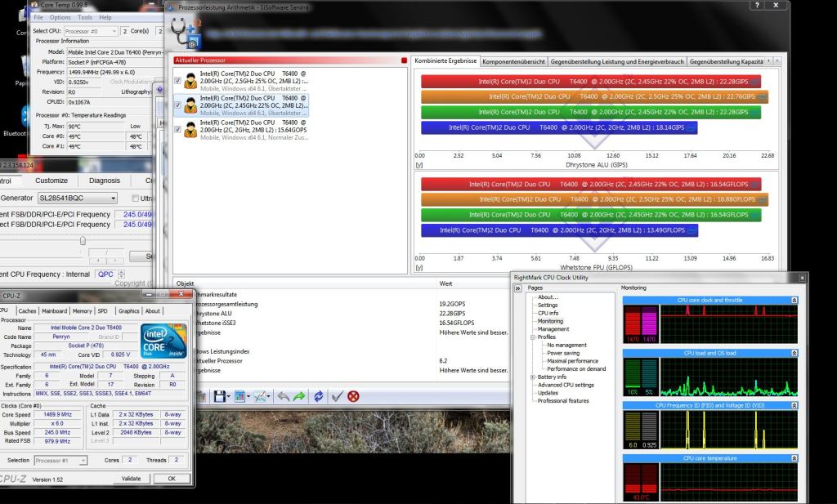
Task: Select Advanced CPU settings in RightMark tree
Action: pyautogui.click(x=566, y=385)
